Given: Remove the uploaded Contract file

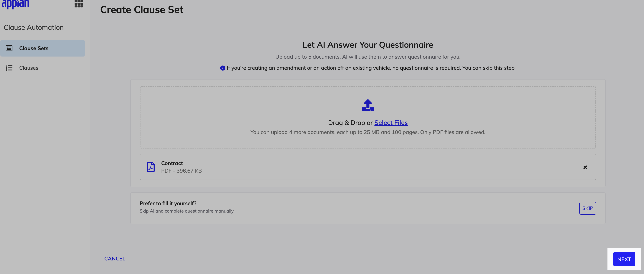Looking at the screenshot, I should click(x=585, y=167).
